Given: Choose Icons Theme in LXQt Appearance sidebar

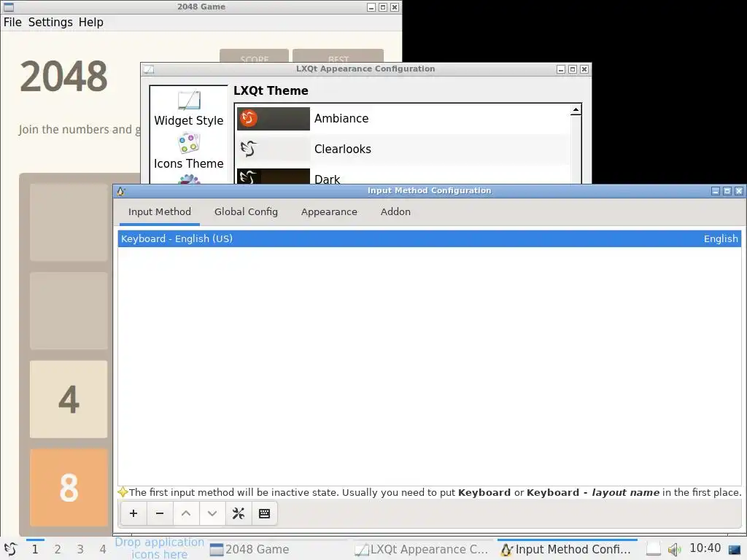Looking at the screenshot, I should click(x=189, y=152).
